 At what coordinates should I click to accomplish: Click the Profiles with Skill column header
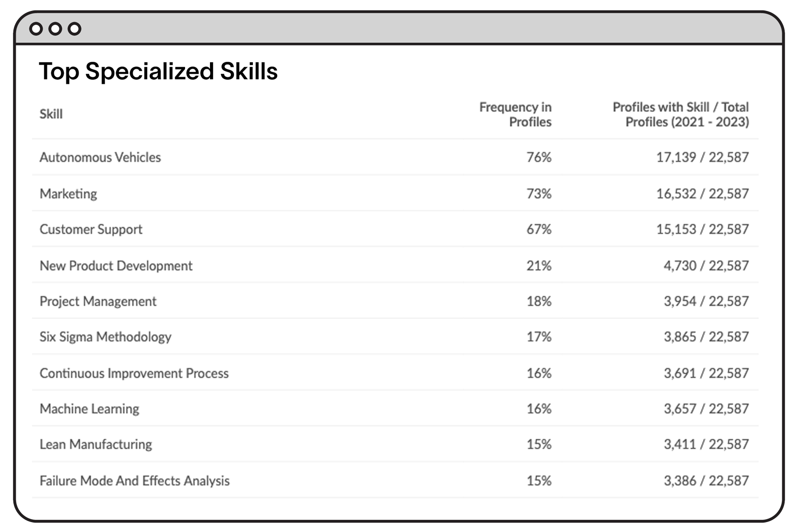click(680, 114)
